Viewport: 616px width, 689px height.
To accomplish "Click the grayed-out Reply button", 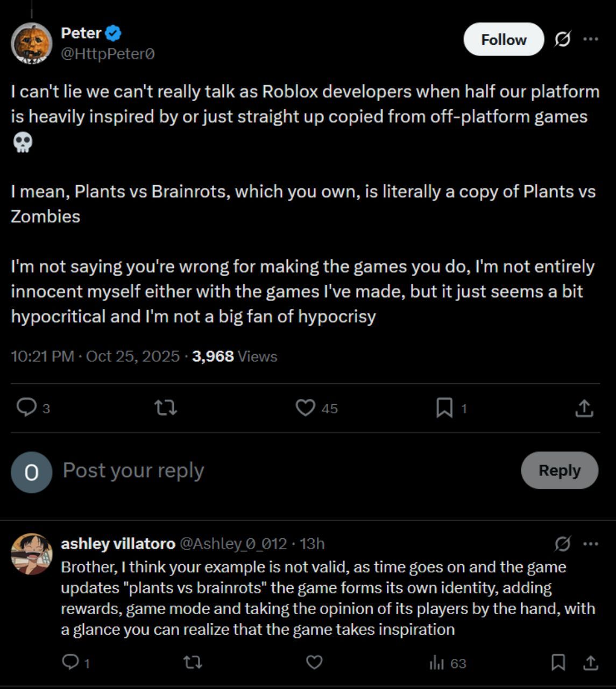I will point(560,470).
